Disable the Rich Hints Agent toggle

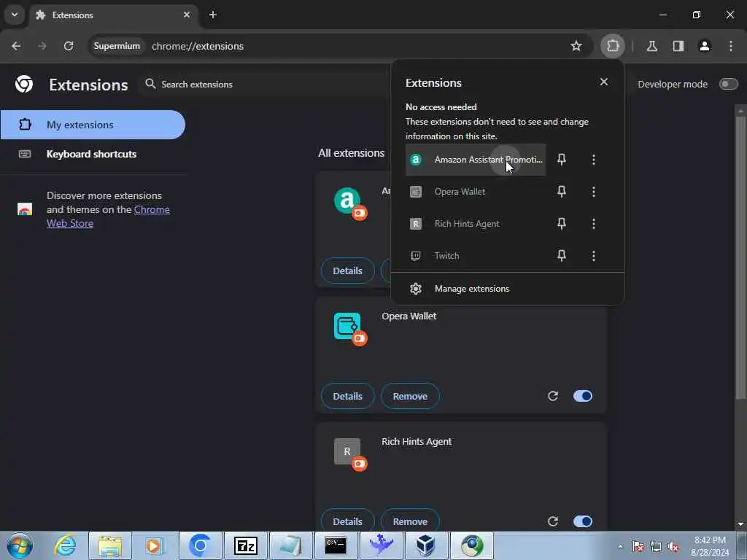tap(583, 521)
